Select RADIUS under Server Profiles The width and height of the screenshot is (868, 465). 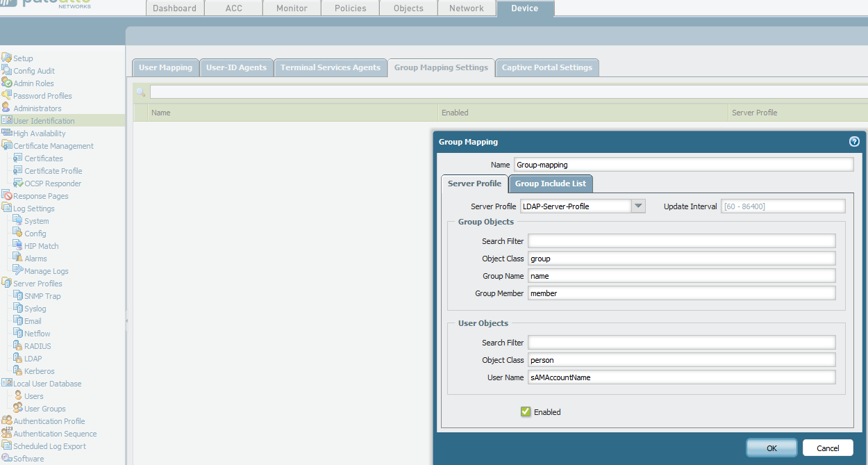pos(38,345)
